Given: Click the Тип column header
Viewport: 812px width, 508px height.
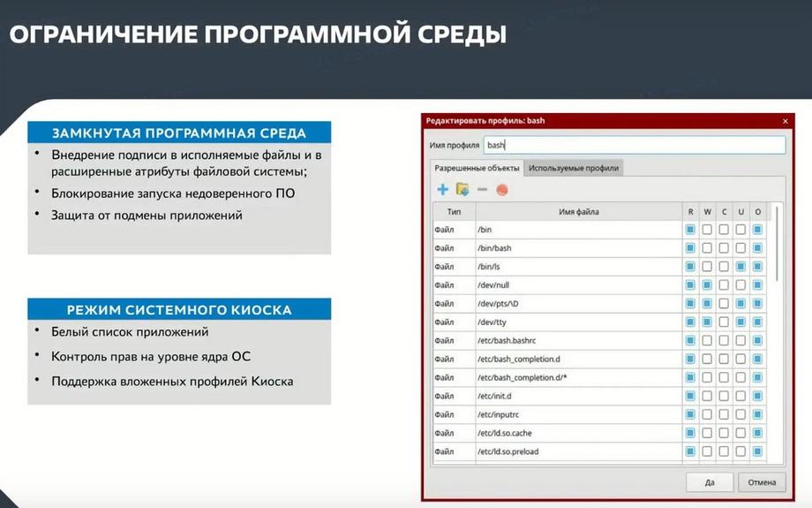Looking at the screenshot, I should point(455,211).
